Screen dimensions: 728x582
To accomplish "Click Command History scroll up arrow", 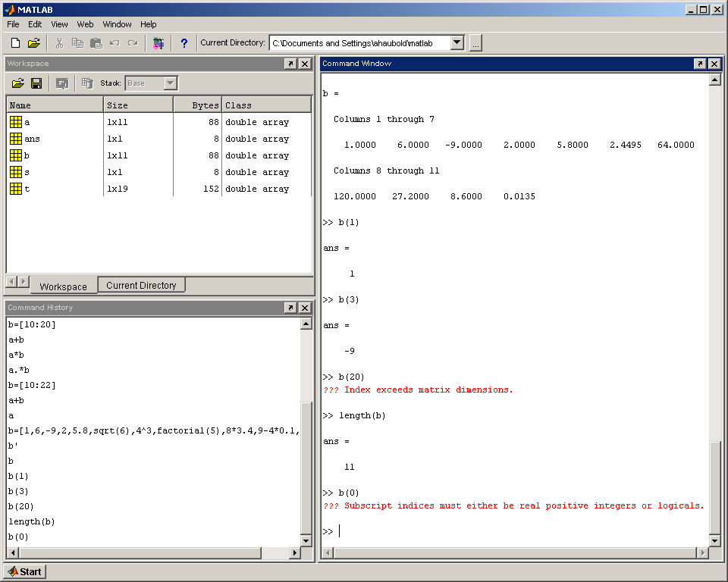I will click(306, 324).
